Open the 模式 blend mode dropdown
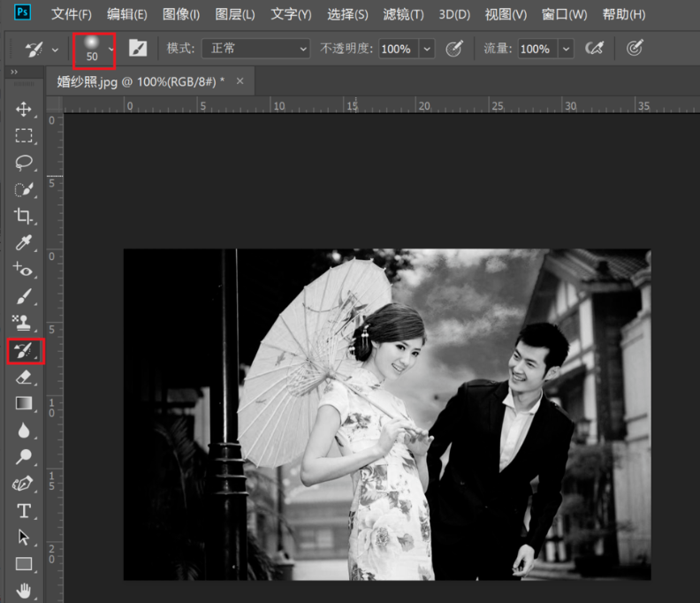Viewport: 700px width, 603px height. [255, 49]
